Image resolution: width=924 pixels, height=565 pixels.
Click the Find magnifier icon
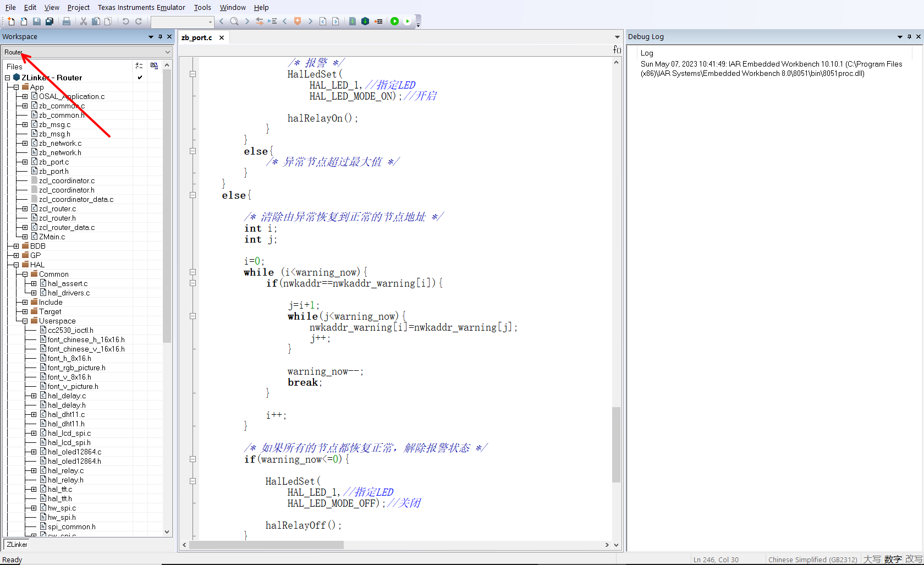click(234, 21)
